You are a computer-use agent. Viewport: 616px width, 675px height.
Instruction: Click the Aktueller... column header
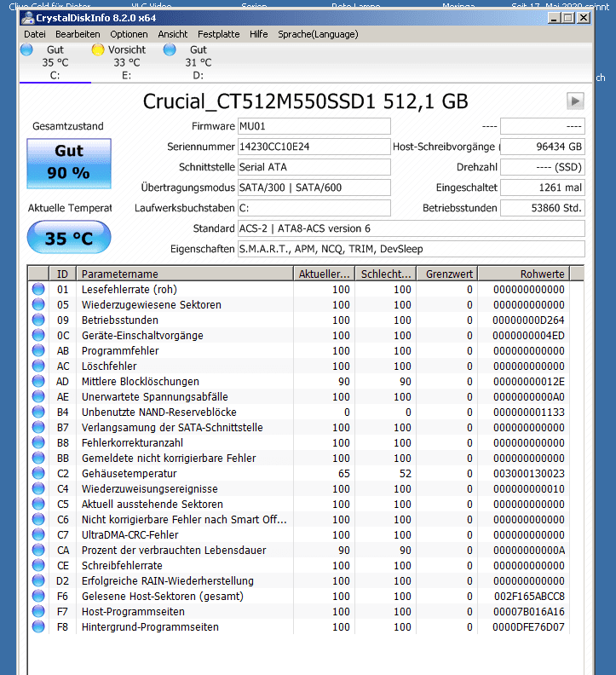[324, 274]
